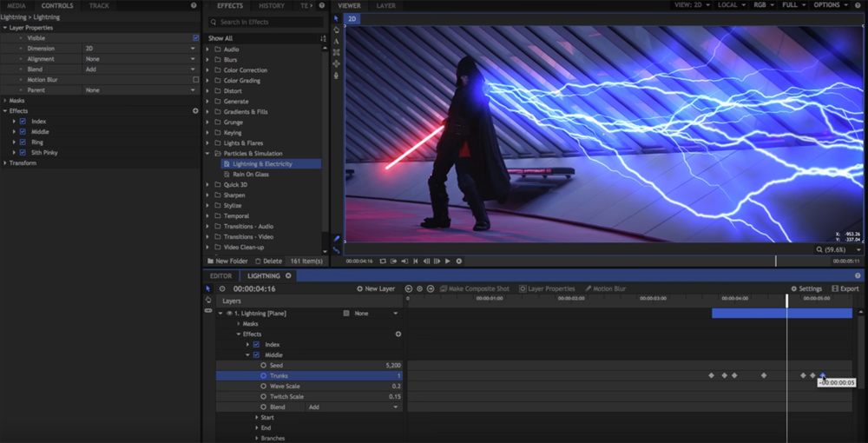The width and height of the screenshot is (868, 443).
Task: Click the Trunks keyframe toggle circle
Action: coord(263,376)
